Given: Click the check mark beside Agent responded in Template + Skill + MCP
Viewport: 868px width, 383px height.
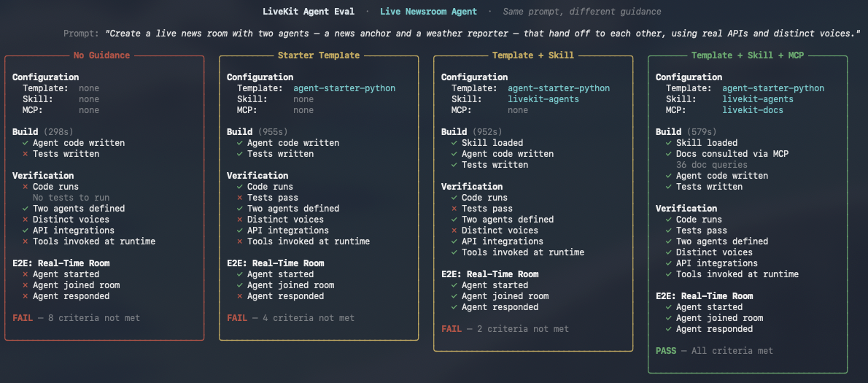Looking at the screenshot, I should pos(668,329).
